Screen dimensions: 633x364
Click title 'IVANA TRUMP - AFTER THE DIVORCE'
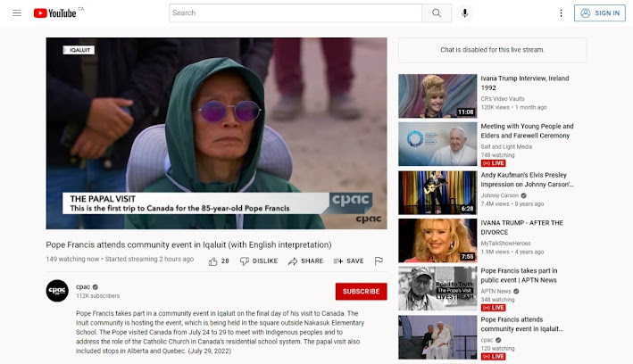pos(521,227)
